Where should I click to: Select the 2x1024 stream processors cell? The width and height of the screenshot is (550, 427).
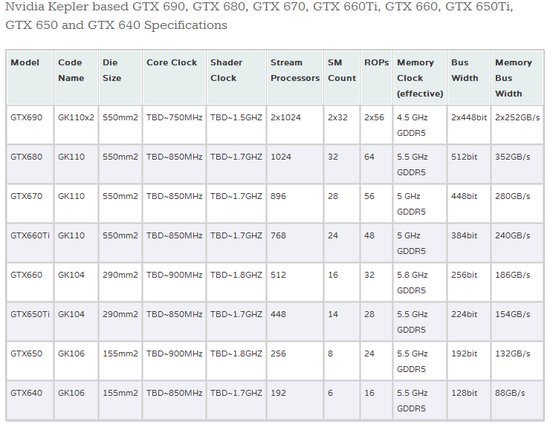click(x=295, y=125)
